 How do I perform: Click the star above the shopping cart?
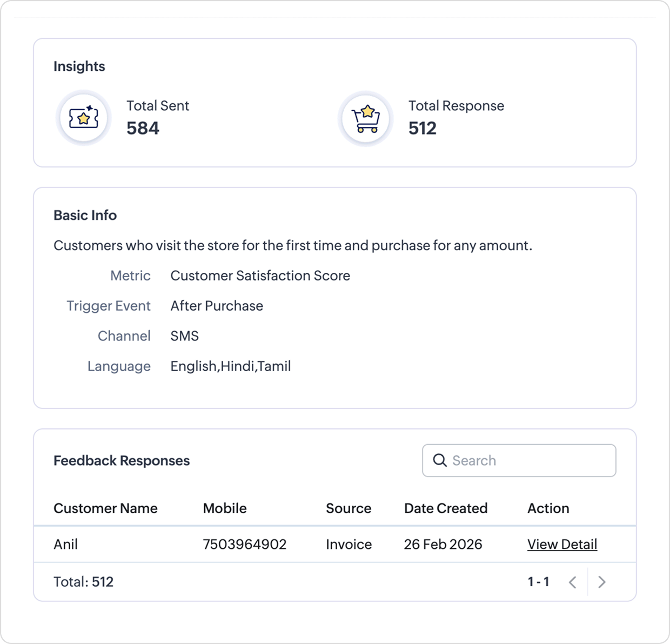[x=368, y=112]
